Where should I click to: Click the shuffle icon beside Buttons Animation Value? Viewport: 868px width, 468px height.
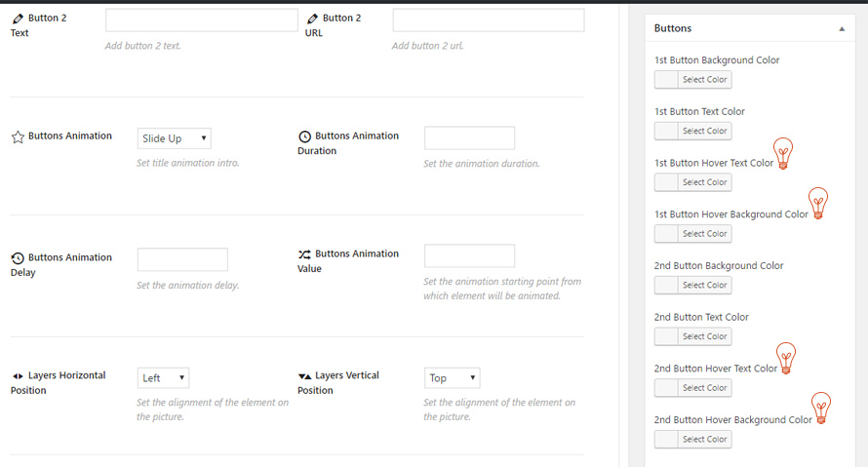click(x=304, y=254)
